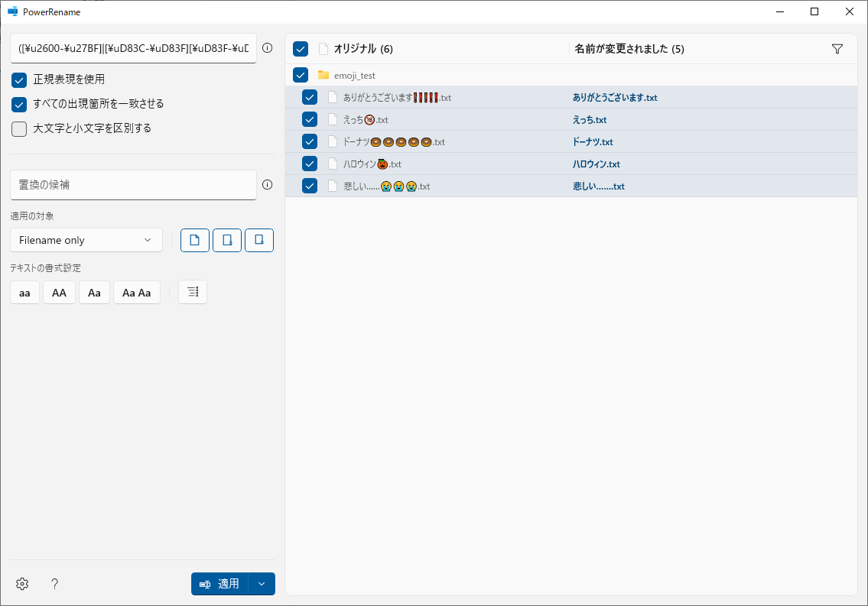
Task: Click the 適用 apply button
Action: pos(219,584)
